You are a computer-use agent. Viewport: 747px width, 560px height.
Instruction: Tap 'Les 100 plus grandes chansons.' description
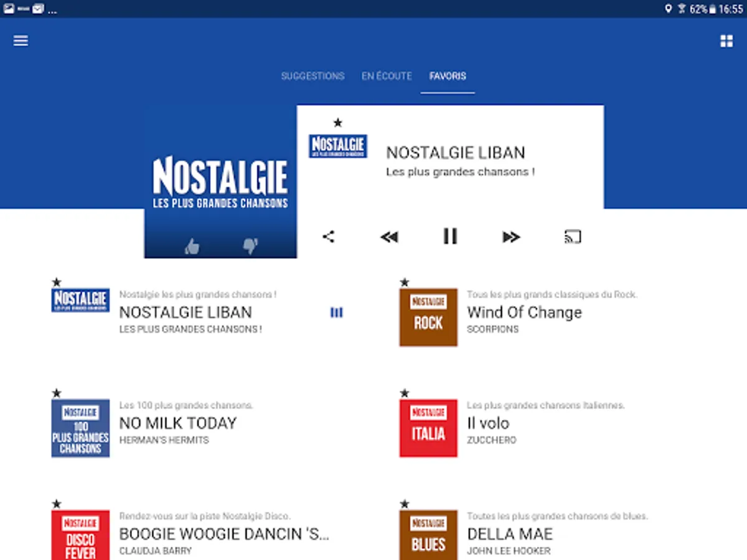[186, 405]
